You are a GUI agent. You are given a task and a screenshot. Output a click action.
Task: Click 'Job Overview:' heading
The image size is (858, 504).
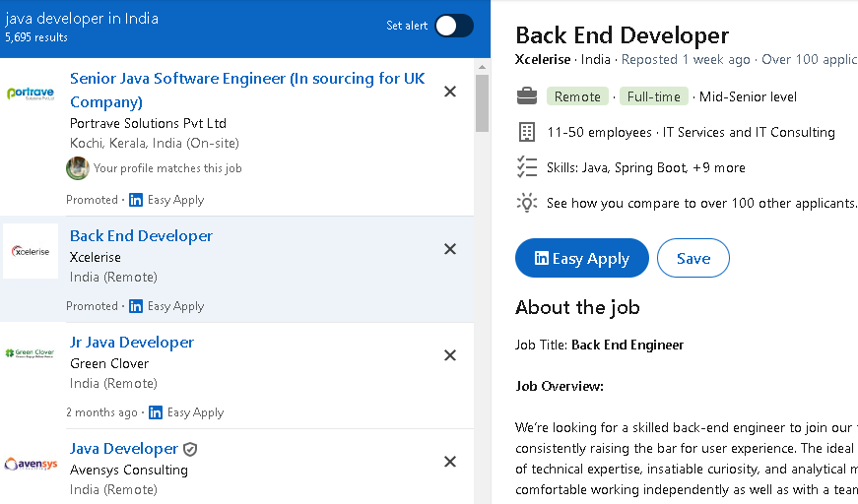[x=560, y=386]
